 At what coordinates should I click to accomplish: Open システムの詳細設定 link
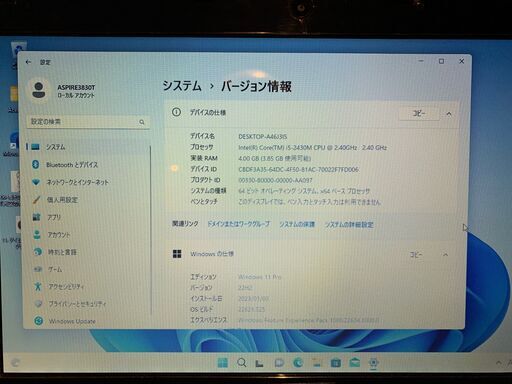[349, 224]
